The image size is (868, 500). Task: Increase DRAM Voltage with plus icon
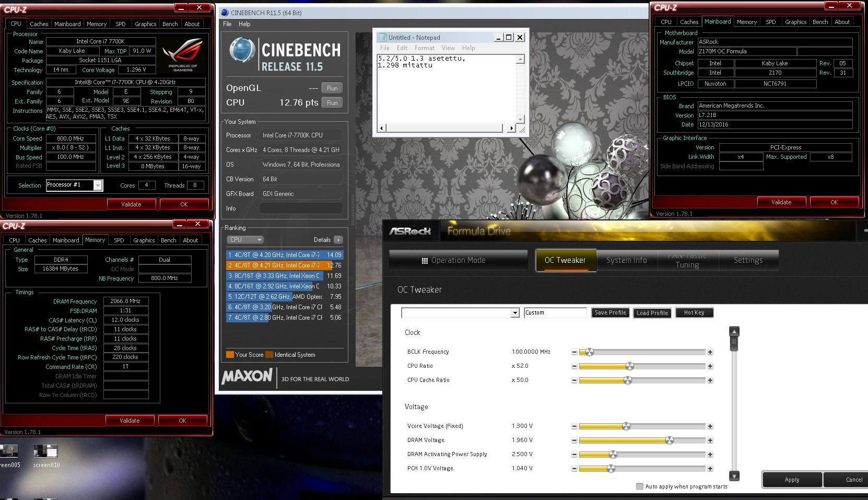[x=710, y=440]
